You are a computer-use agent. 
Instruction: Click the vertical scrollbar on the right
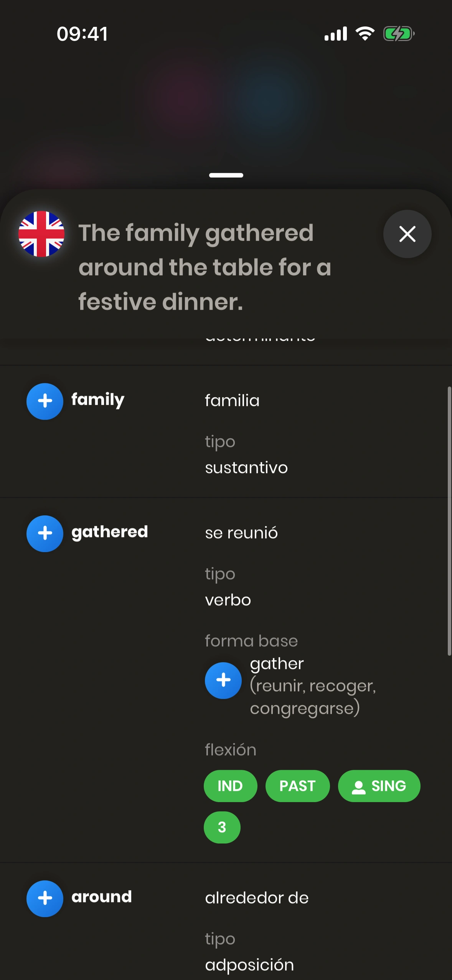pyautogui.click(x=449, y=521)
